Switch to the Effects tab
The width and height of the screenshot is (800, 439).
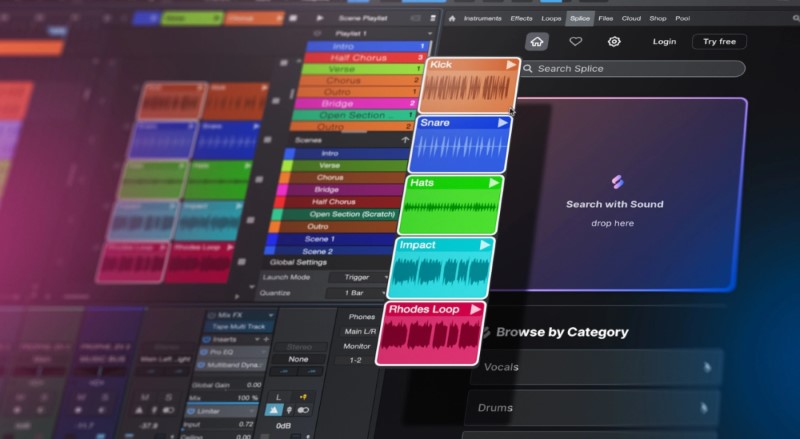point(521,18)
